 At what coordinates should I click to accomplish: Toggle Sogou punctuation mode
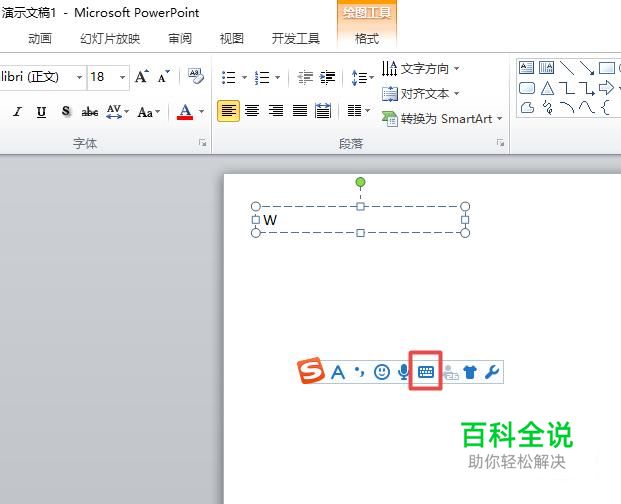tap(360, 372)
